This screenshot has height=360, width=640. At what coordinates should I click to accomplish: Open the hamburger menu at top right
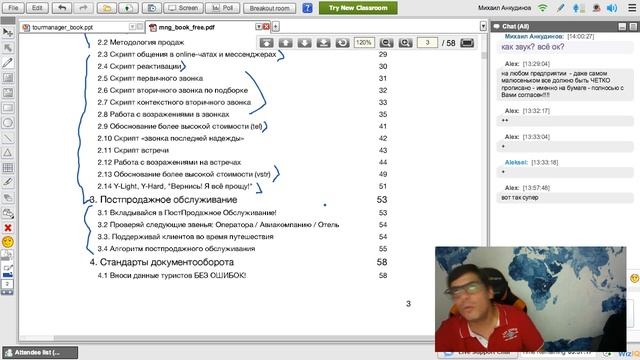[x=632, y=8]
